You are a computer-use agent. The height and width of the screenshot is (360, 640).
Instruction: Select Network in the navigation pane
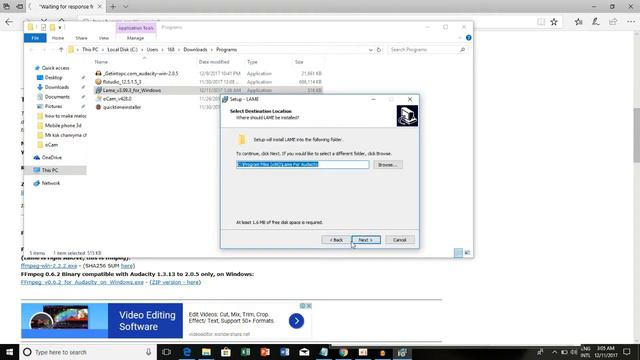click(51, 183)
